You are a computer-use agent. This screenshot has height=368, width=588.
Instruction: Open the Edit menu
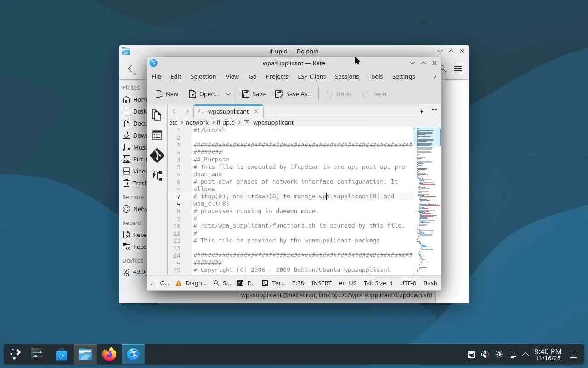pyautogui.click(x=176, y=76)
